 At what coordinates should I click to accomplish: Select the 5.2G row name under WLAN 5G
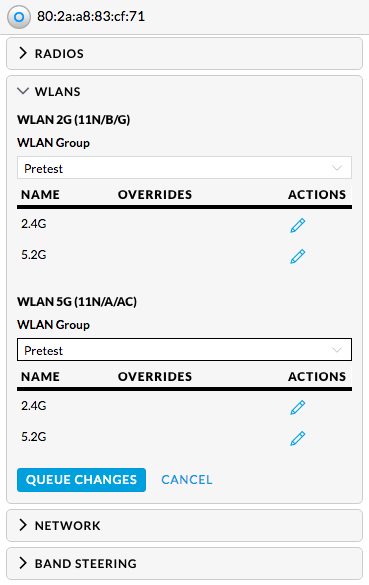tap(34, 437)
